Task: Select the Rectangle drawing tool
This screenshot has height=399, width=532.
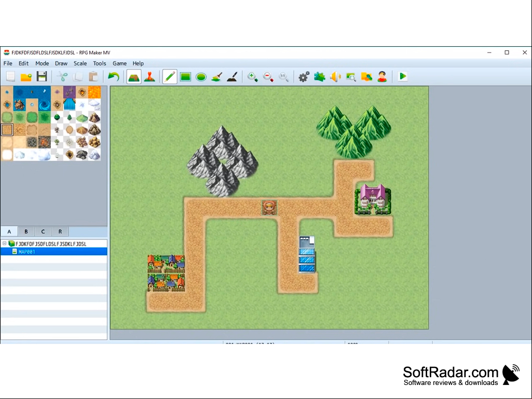Action: (x=185, y=76)
